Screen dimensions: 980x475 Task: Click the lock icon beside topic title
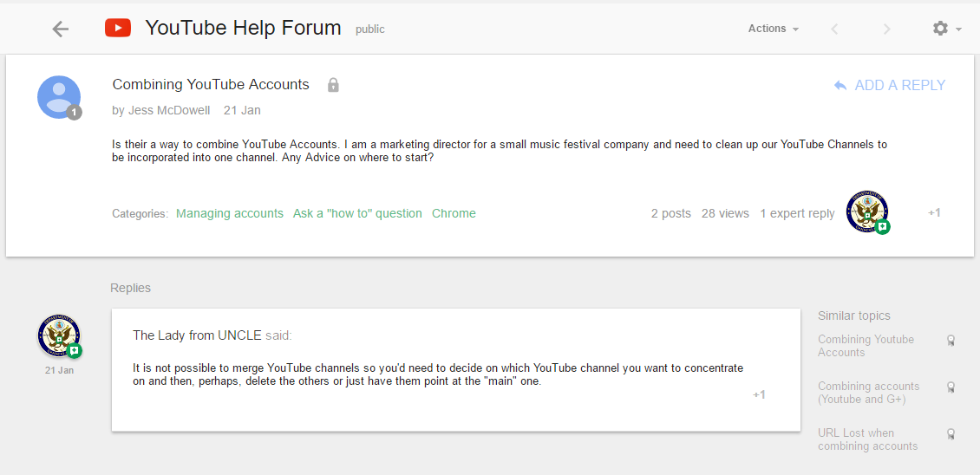coord(333,85)
